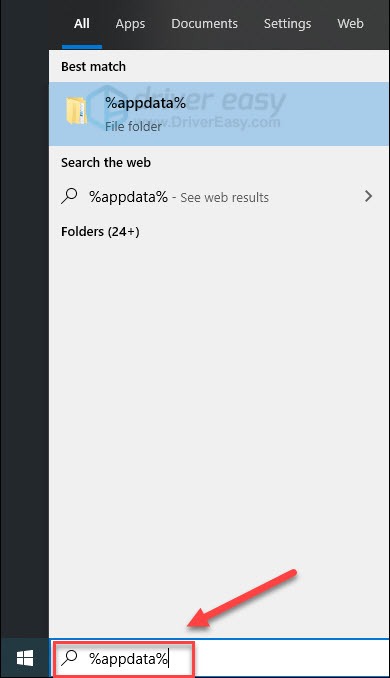Select the Settings filter tab

click(288, 24)
